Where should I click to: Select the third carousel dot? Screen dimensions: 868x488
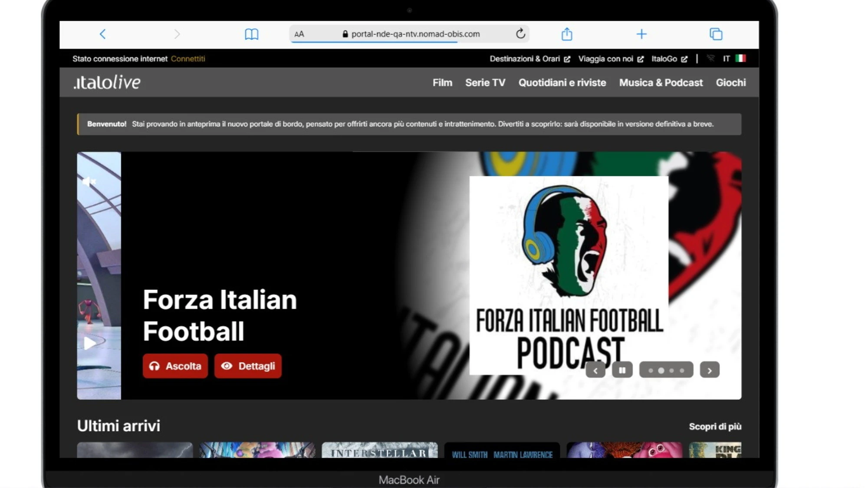click(671, 370)
